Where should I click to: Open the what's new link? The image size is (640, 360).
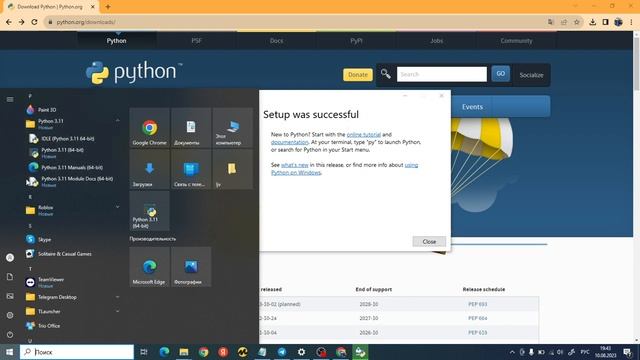(x=294, y=165)
